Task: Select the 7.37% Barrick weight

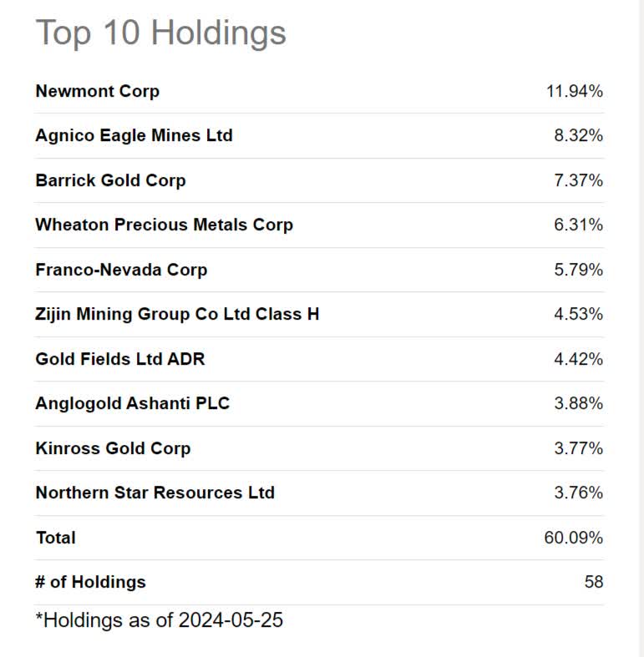Action: pyautogui.click(x=579, y=180)
